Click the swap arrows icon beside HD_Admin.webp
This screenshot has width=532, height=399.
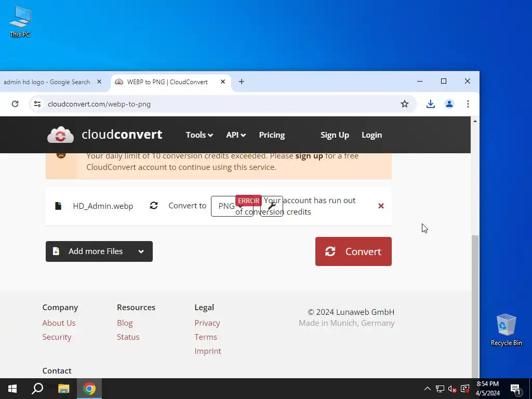click(x=154, y=205)
